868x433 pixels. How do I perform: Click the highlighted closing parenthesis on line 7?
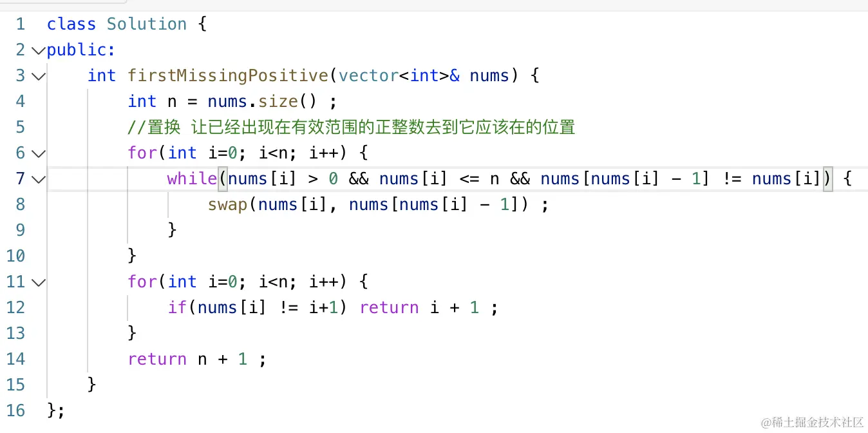click(828, 179)
